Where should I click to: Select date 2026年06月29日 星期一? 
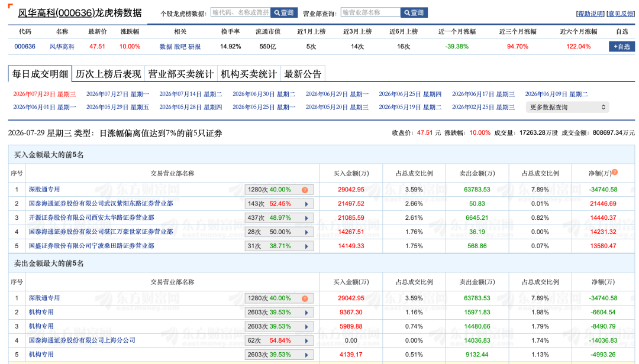(x=337, y=94)
